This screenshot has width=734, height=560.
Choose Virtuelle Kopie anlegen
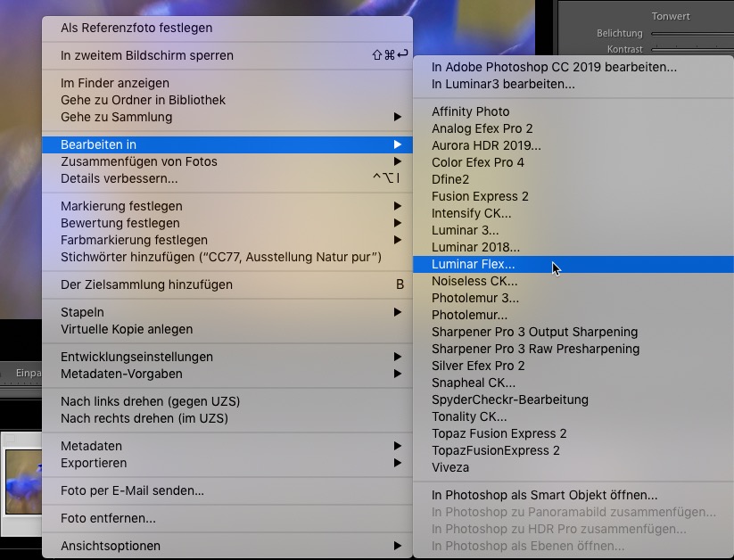pyautogui.click(x=128, y=329)
